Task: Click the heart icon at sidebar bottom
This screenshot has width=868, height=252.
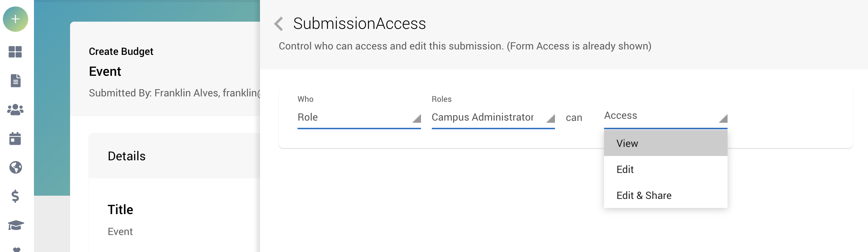Action: click(16, 249)
